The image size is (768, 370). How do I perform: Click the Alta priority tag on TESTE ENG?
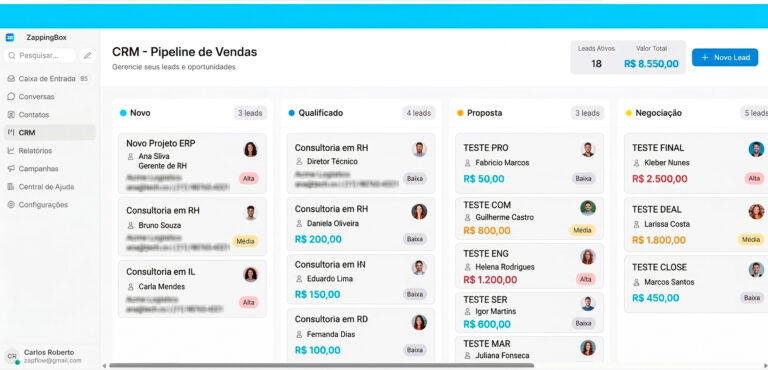tap(586, 279)
